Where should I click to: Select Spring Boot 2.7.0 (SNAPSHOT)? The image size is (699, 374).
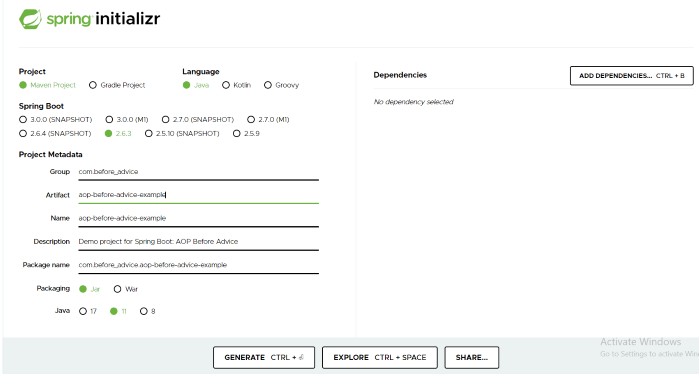point(198,119)
